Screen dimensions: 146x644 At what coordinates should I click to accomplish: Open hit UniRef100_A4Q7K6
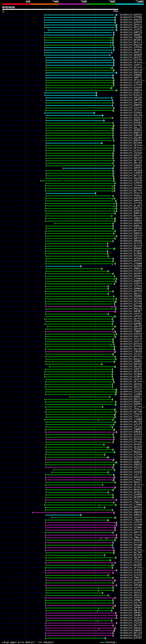131,20
